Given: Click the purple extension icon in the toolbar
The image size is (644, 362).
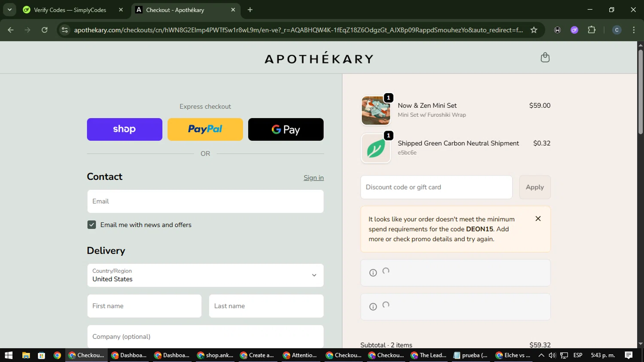Looking at the screenshot, I should (574, 30).
